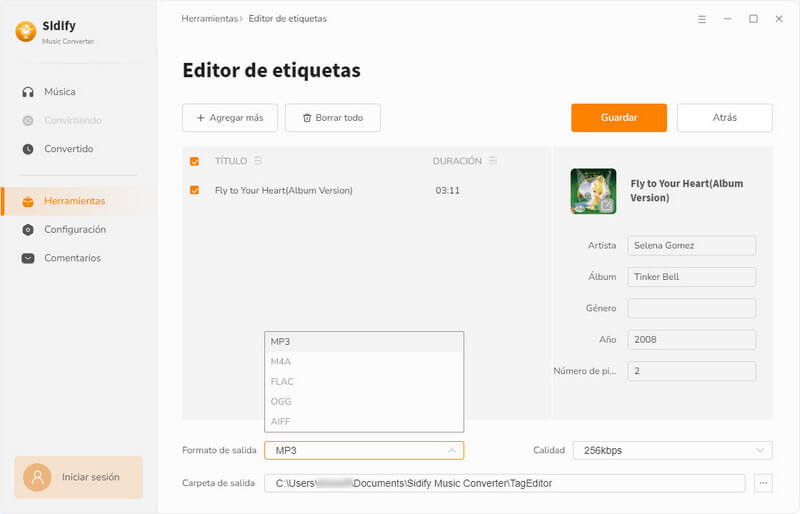The image size is (800, 514).
Task: Click the clock icon beside Convertido
Action: pos(28,149)
